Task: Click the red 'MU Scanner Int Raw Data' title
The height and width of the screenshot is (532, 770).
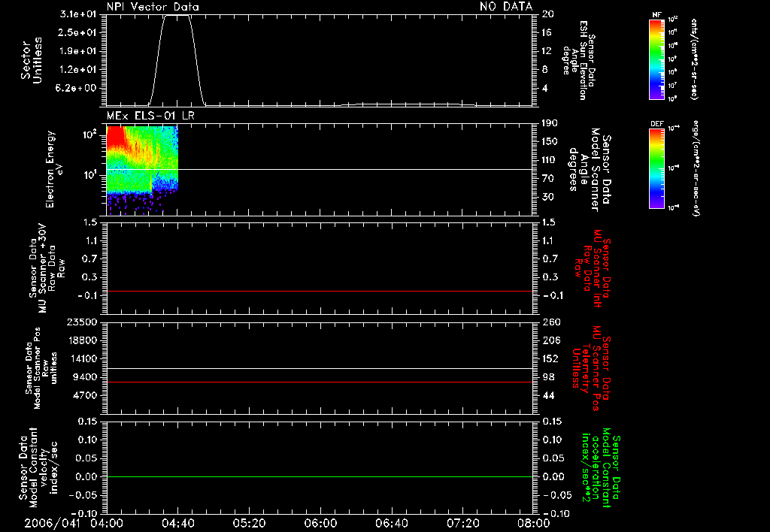Action: coord(594,268)
